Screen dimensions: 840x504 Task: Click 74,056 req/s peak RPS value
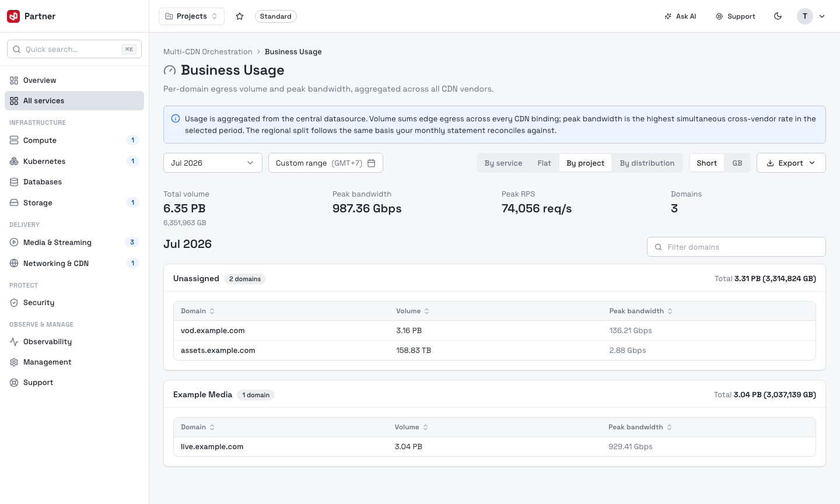tap(537, 208)
